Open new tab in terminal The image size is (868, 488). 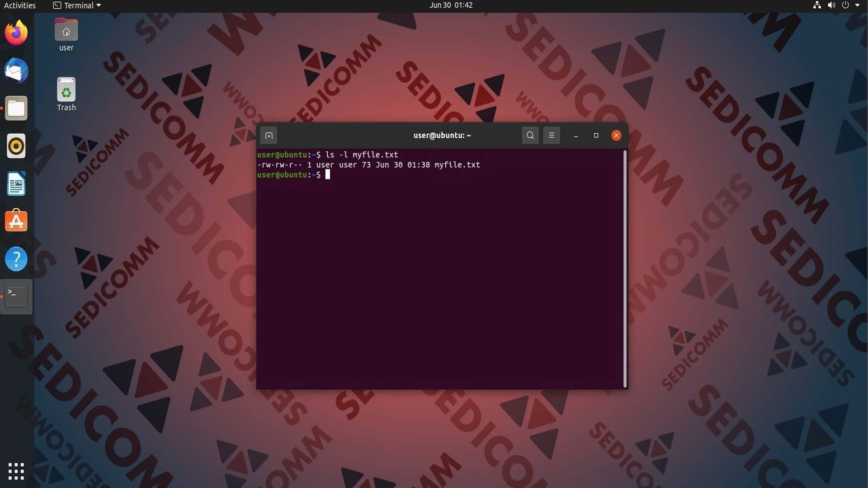269,136
